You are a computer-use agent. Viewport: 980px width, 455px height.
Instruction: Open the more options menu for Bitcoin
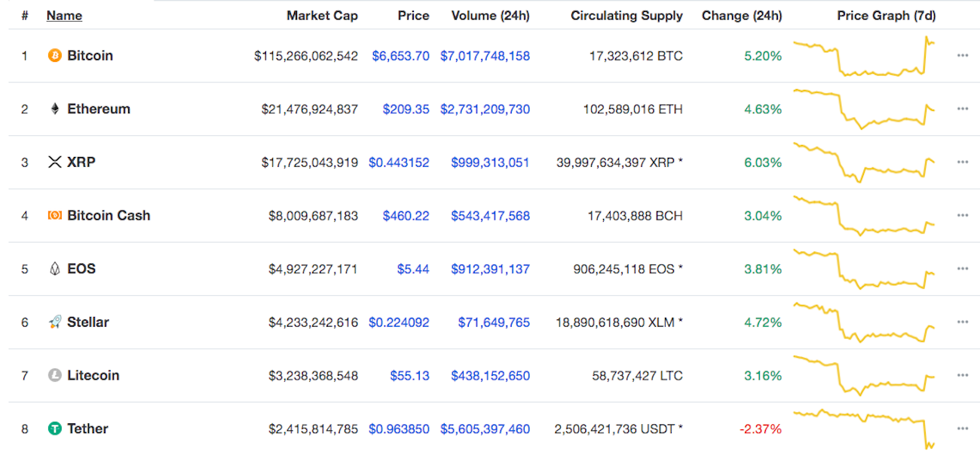tap(962, 56)
